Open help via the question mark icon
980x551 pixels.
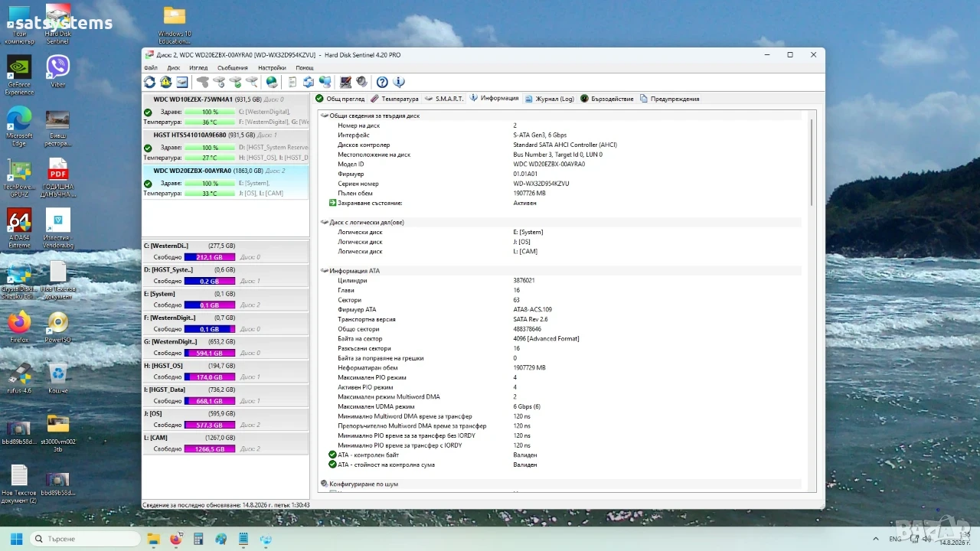pos(382,82)
